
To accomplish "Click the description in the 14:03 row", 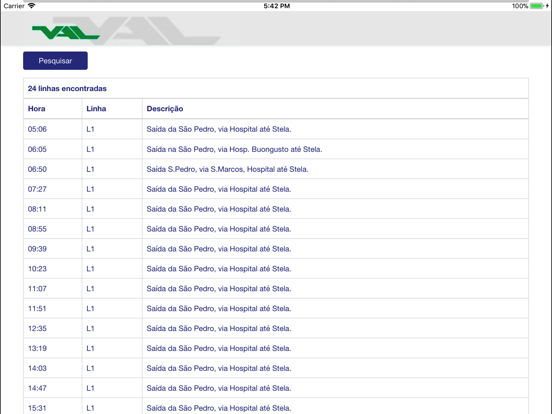I will point(219,368).
